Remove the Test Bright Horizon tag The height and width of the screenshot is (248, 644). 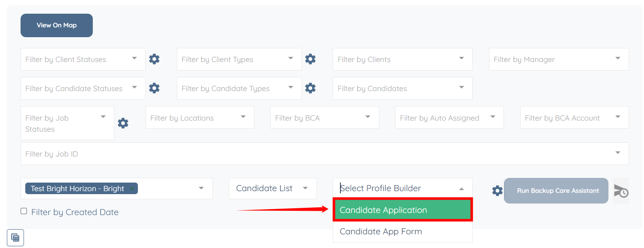point(132,189)
